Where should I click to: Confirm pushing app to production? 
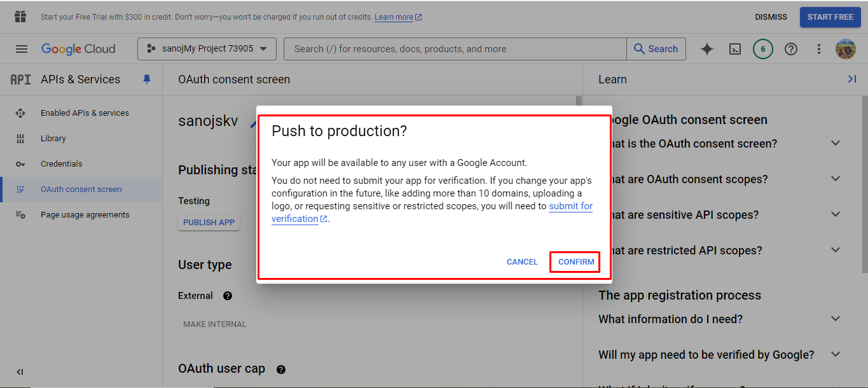pos(576,262)
